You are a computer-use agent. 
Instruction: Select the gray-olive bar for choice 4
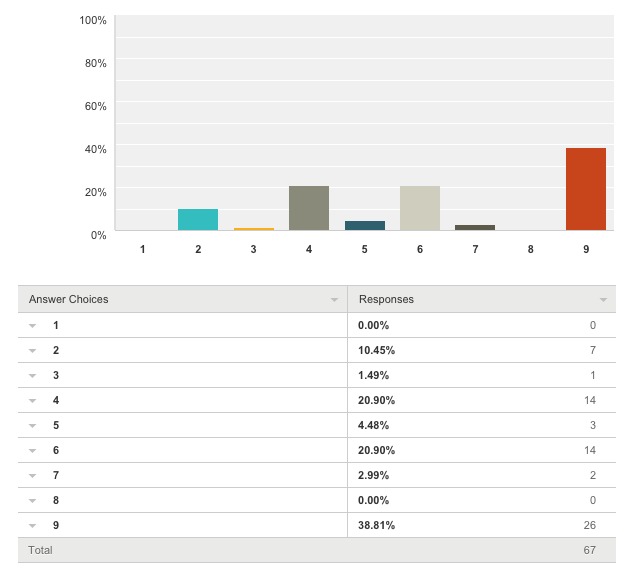pos(309,208)
